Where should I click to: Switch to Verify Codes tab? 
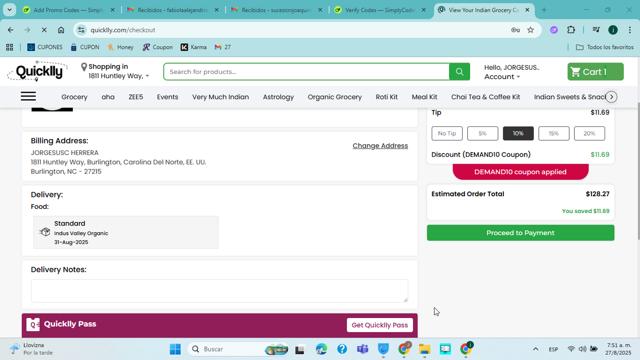[x=380, y=10]
